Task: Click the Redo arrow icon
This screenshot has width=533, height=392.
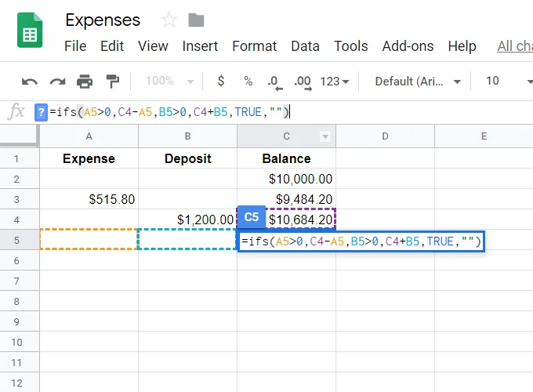Action: point(57,82)
